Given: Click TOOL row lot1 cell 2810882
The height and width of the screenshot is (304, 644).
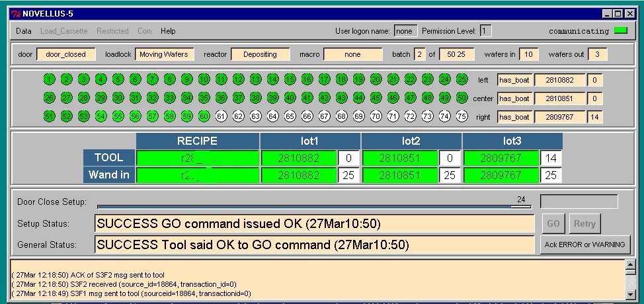Looking at the screenshot, I should pos(299,158).
